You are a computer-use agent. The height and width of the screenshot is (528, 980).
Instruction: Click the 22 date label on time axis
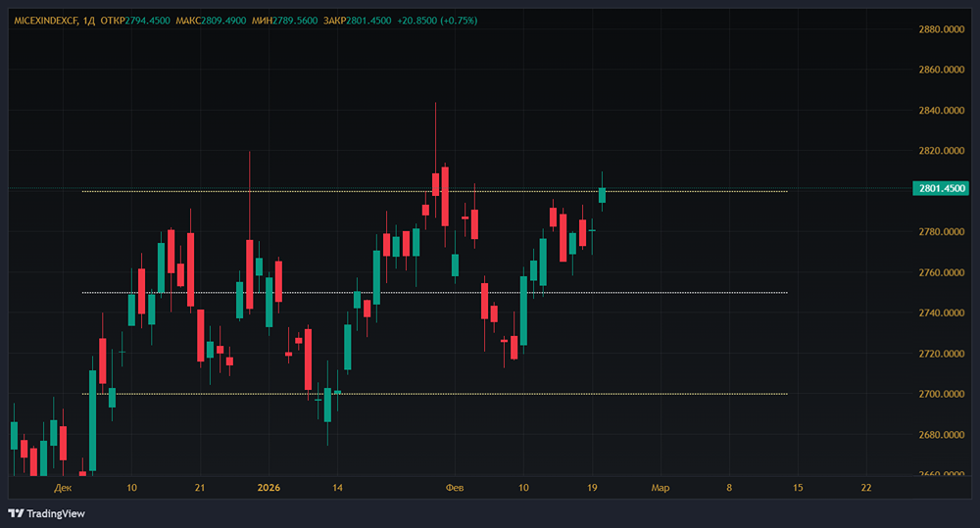coord(866,488)
